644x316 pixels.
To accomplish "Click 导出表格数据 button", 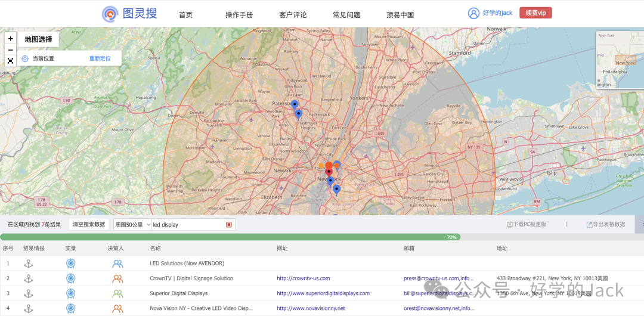I will coord(606,224).
